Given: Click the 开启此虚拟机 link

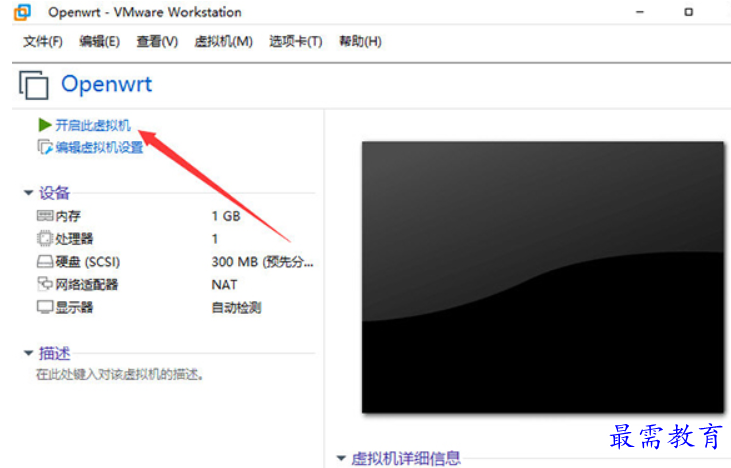Looking at the screenshot, I should [x=93, y=125].
